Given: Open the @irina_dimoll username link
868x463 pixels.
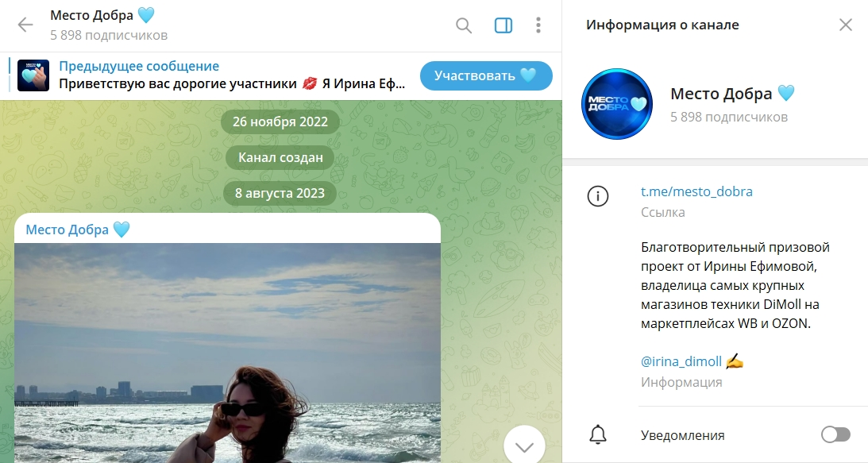Looking at the screenshot, I should (681, 361).
